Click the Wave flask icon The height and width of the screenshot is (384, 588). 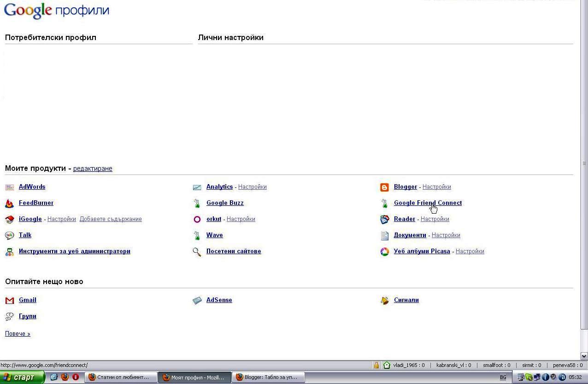(x=197, y=235)
